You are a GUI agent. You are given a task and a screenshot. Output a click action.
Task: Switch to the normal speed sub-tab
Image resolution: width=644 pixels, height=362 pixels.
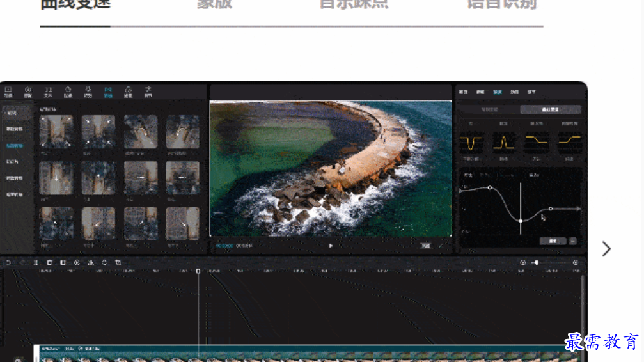coord(490,110)
